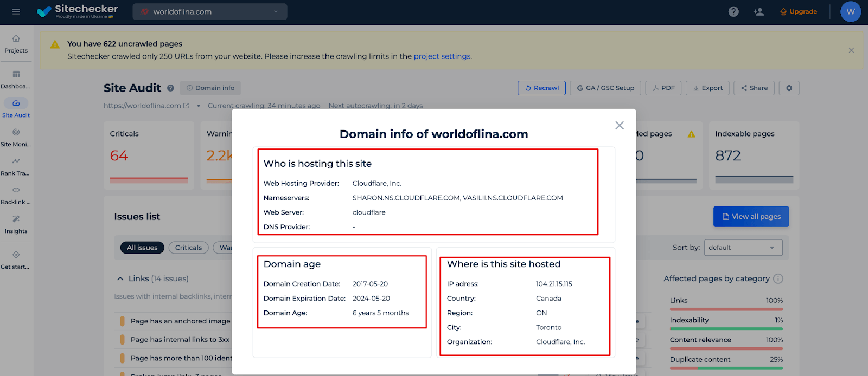Open the Indexable pages 872 card
The image size is (868, 376).
click(754, 155)
